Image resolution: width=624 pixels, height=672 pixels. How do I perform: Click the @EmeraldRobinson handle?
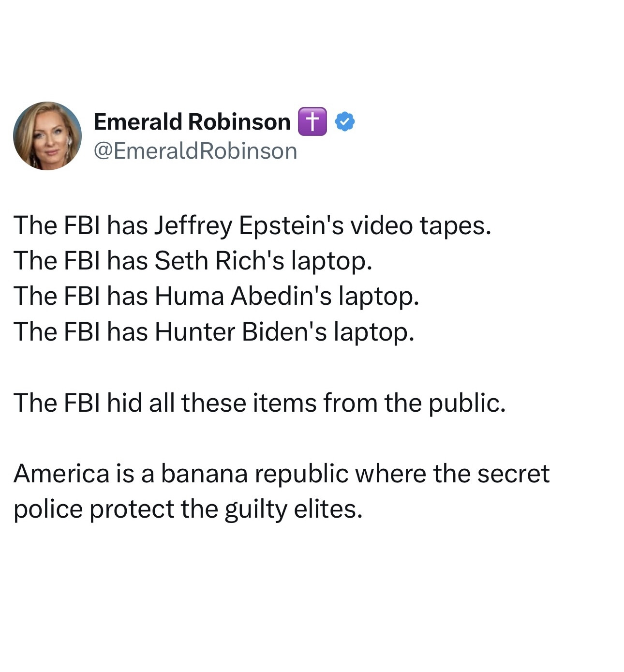[195, 151]
